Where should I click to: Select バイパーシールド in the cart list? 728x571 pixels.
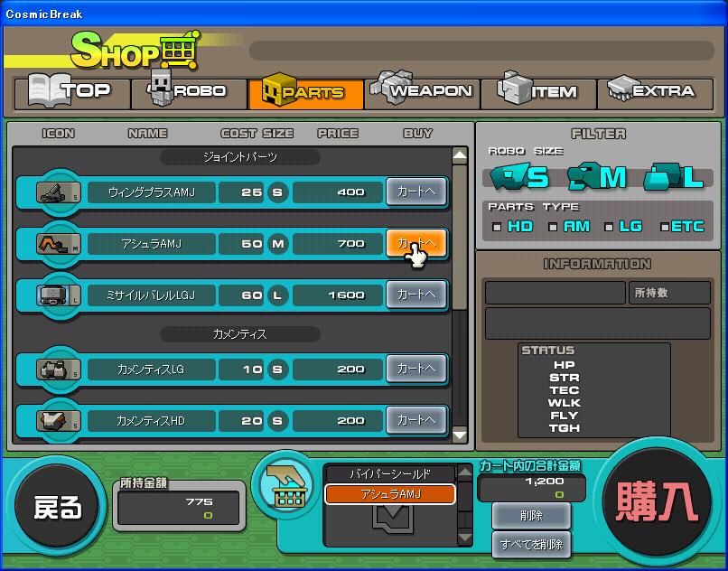pyautogui.click(x=390, y=474)
